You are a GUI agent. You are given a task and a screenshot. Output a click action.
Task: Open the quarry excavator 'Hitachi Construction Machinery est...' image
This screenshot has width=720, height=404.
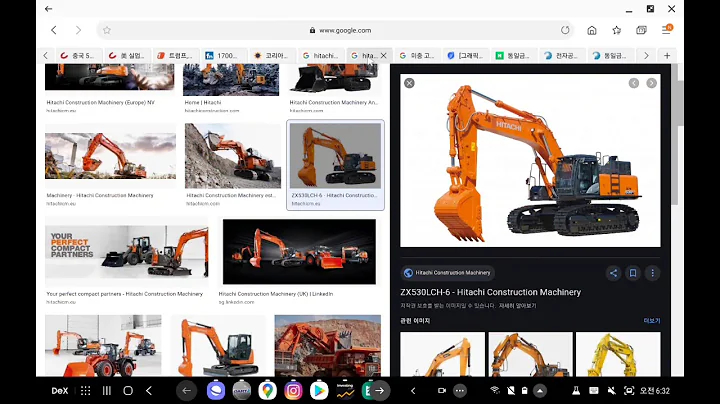pos(233,156)
